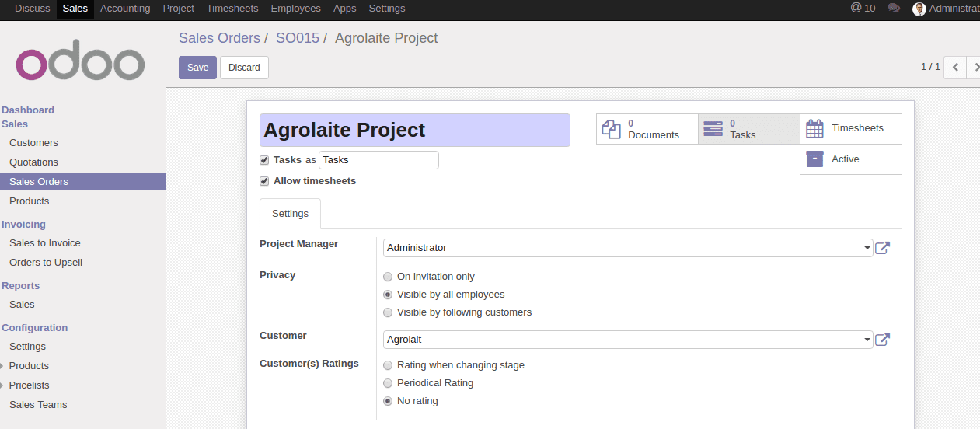Open the Project Manager dropdown arrow
Viewport: 980px width, 429px height.
tap(867, 248)
